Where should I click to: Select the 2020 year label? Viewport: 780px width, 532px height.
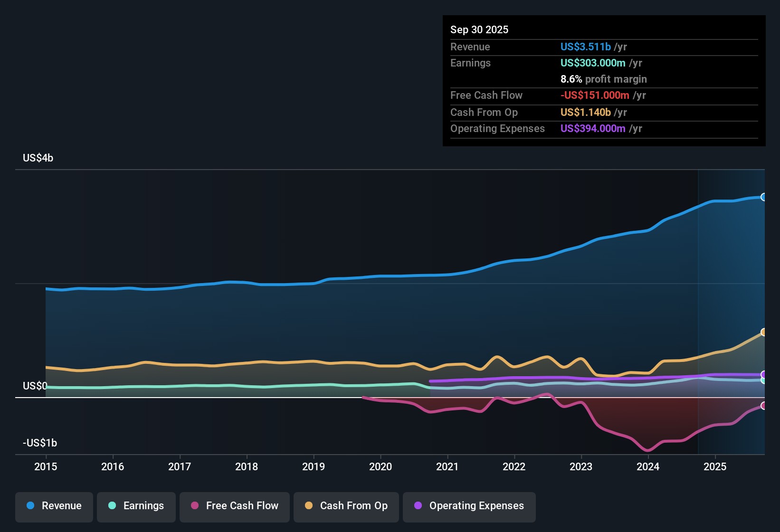380,467
